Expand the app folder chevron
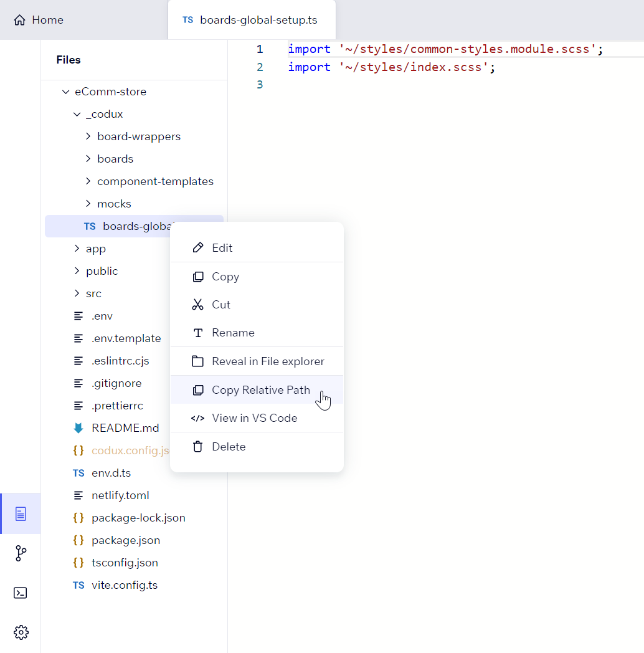 click(77, 249)
